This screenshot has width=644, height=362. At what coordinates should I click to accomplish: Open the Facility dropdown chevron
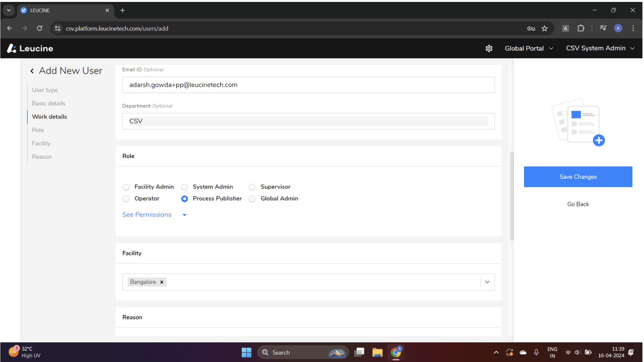(x=487, y=282)
